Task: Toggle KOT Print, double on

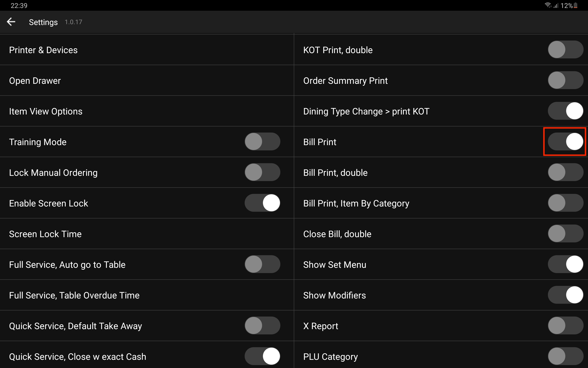Action: coord(565,50)
